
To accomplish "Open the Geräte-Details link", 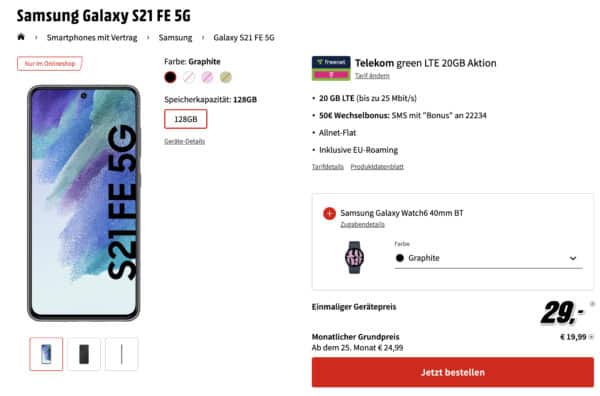I will coord(184,141).
